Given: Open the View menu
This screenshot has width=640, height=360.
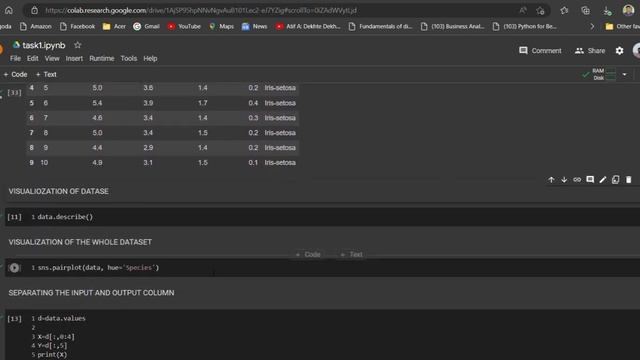Looking at the screenshot, I should click(52, 59).
